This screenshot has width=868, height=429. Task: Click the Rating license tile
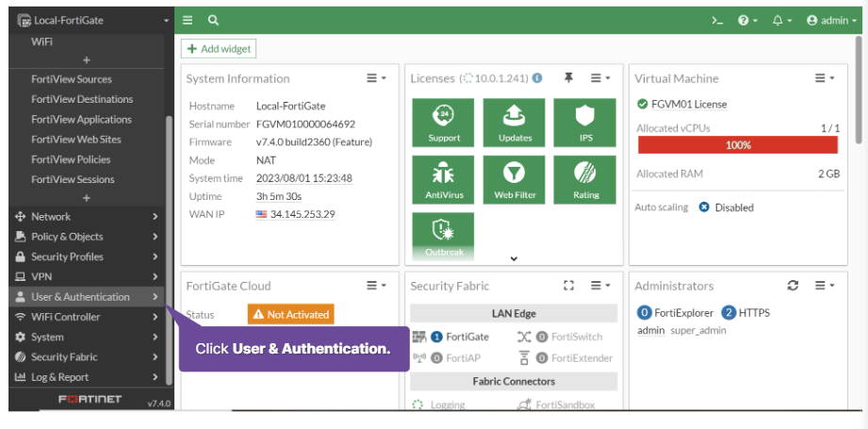tap(585, 180)
